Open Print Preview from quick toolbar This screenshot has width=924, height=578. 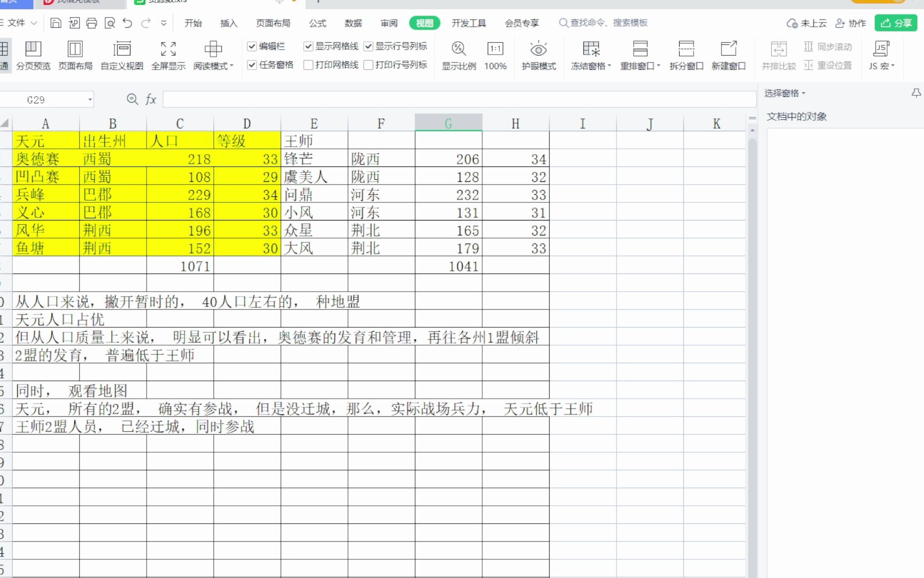click(x=110, y=23)
